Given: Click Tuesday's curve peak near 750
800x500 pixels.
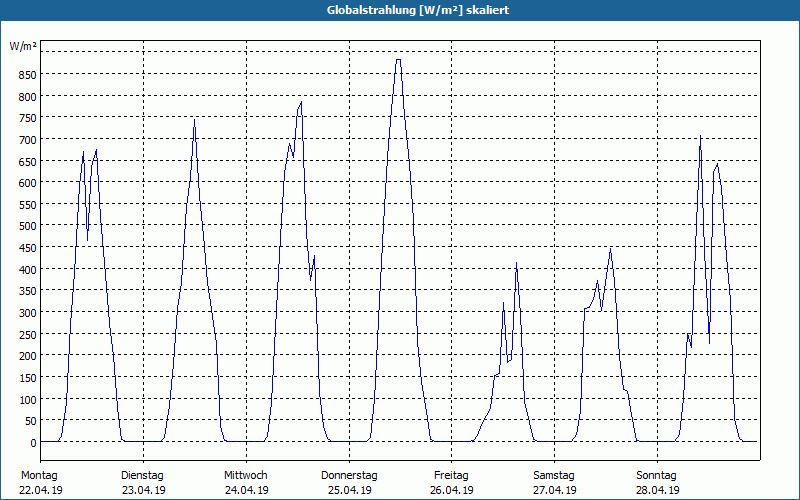Looking at the screenshot, I should point(194,120).
